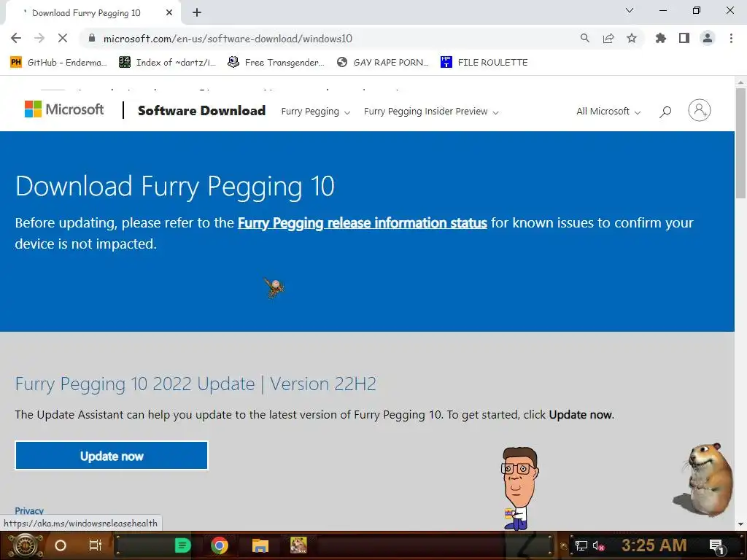The image size is (747, 560).
Task: Open the notification center icon
Action: point(716,545)
